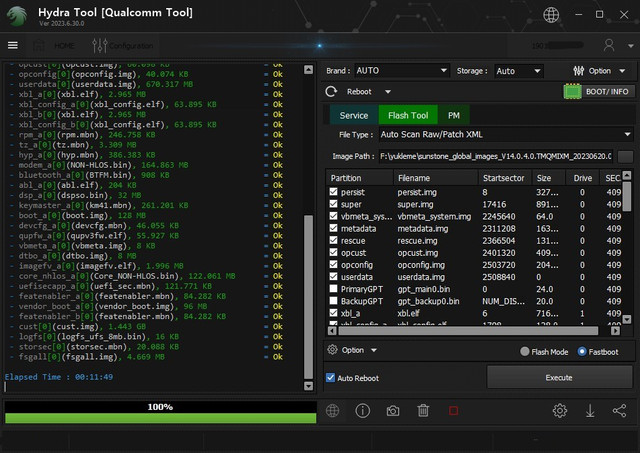Open the File Type dropdown
This screenshot has width=640, height=453.
(506, 134)
